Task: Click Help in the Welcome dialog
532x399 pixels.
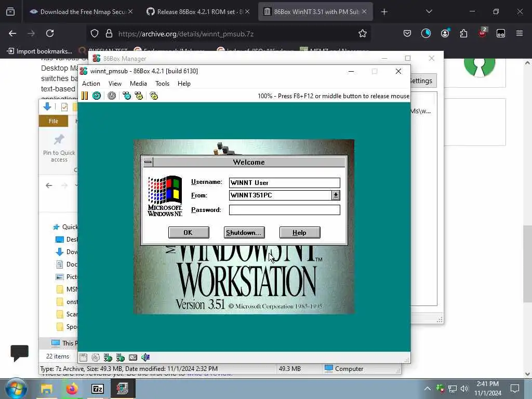Action: [300, 232]
